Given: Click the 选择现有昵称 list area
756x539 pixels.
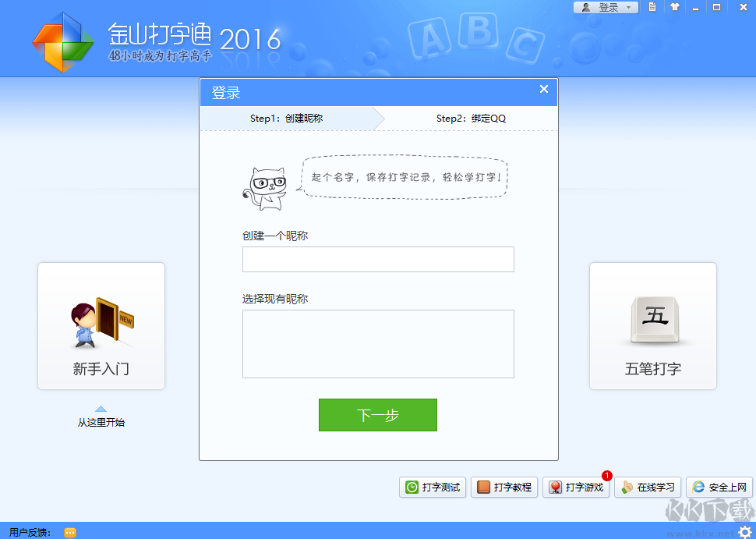Looking at the screenshot, I should [x=377, y=343].
